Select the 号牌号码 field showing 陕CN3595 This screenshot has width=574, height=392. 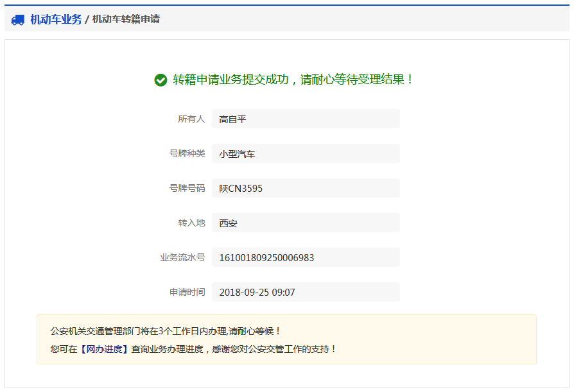[x=305, y=188]
